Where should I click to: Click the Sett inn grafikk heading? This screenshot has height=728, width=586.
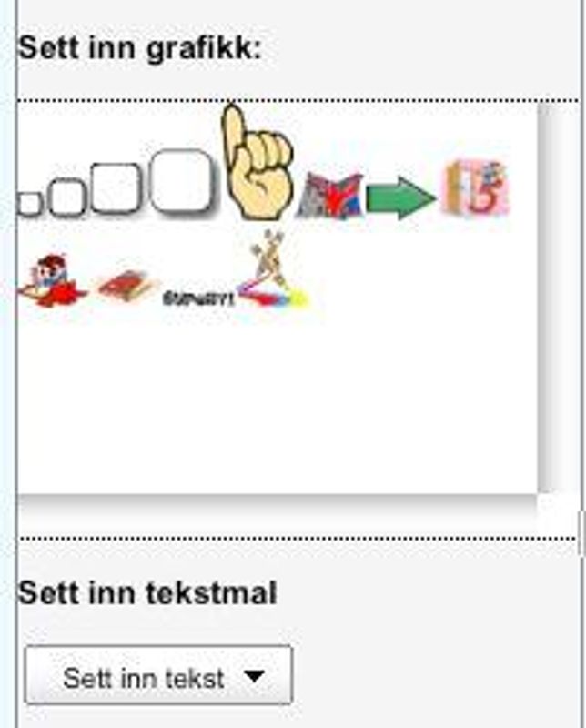[x=140, y=48]
